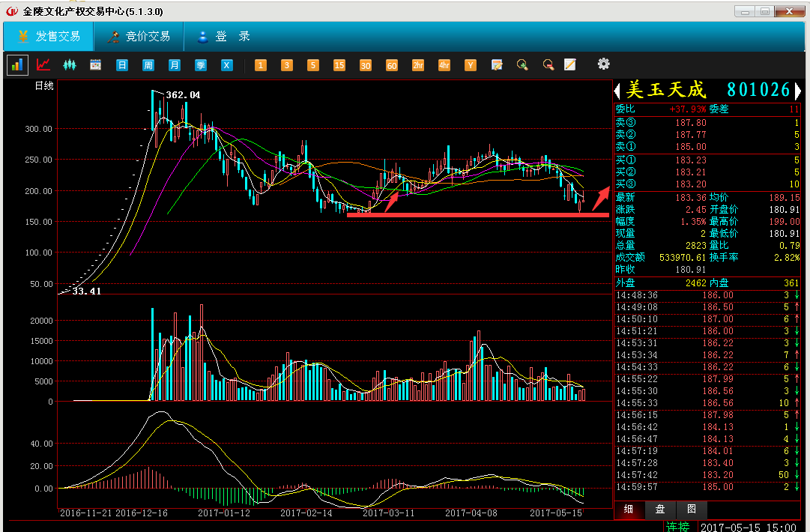The image size is (810, 532).
Task: Click the stock code 801026
Action: 758,90
